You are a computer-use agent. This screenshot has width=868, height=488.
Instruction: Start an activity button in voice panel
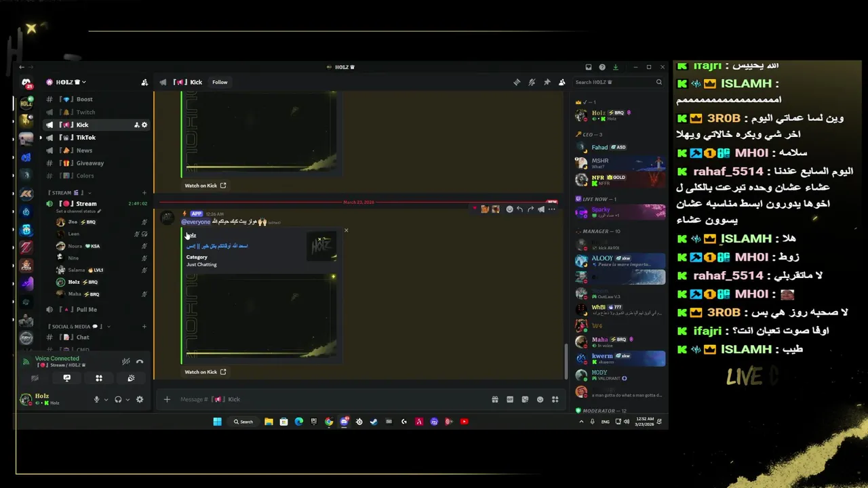(x=99, y=378)
